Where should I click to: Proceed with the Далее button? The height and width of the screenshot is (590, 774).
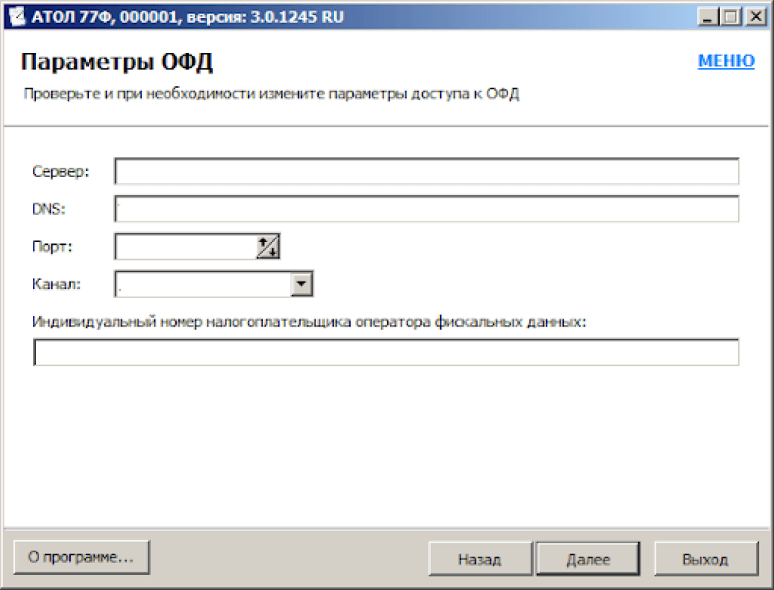(x=587, y=559)
